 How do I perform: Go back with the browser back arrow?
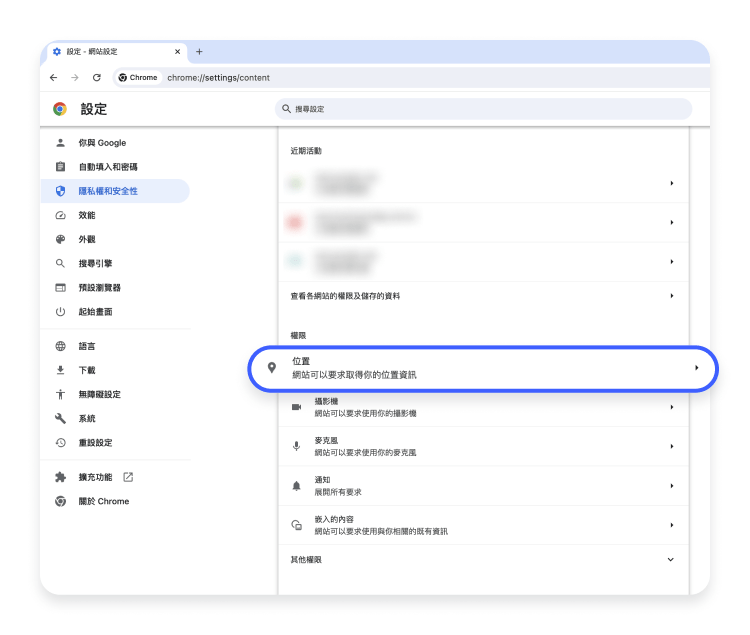[x=54, y=77]
